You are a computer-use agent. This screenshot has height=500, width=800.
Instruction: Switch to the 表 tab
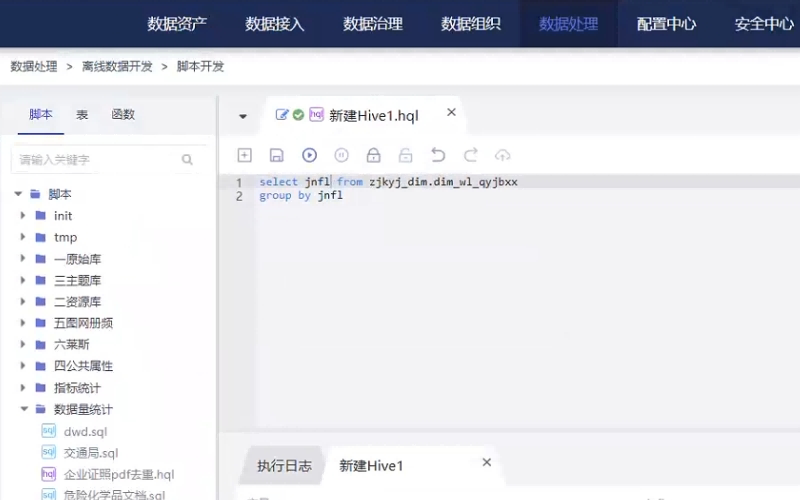[82, 115]
